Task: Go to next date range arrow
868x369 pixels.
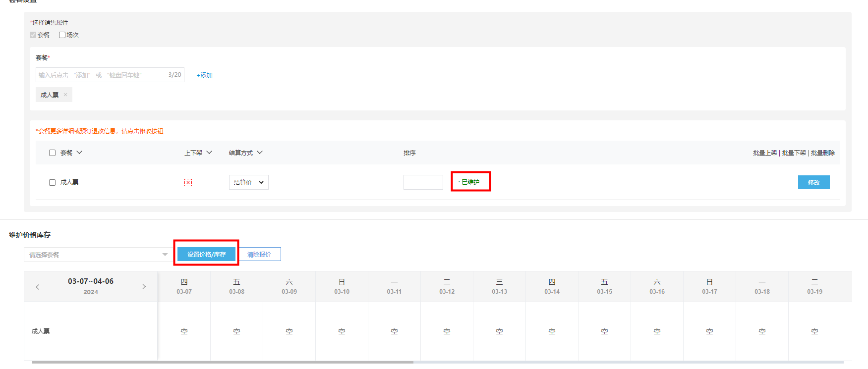Action: pos(144,287)
